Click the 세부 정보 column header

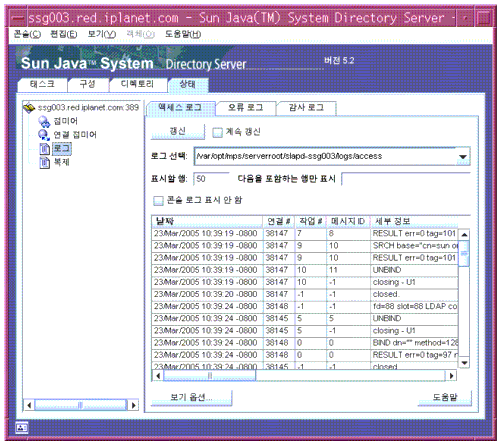414,221
